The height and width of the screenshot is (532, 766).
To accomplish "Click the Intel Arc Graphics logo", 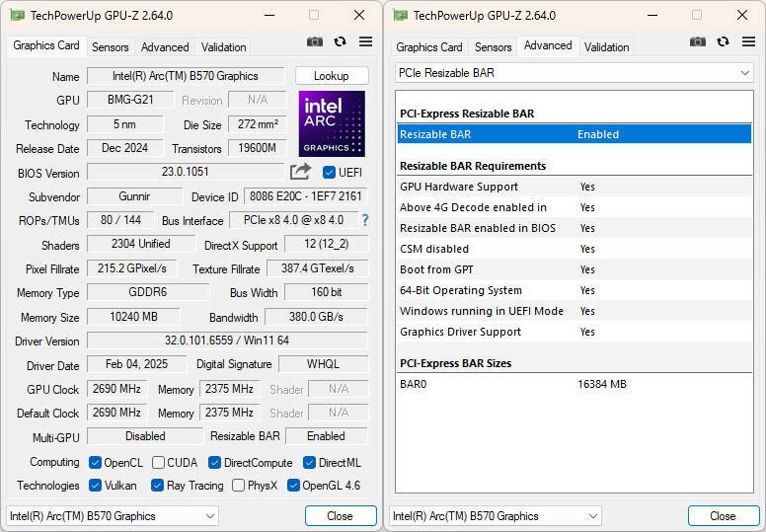I will click(332, 123).
